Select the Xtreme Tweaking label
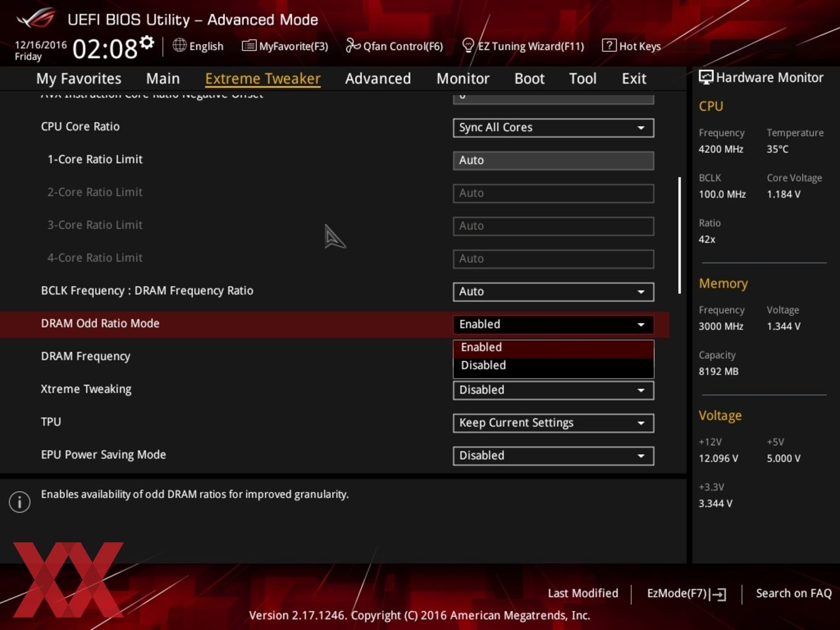 [86, 389]
